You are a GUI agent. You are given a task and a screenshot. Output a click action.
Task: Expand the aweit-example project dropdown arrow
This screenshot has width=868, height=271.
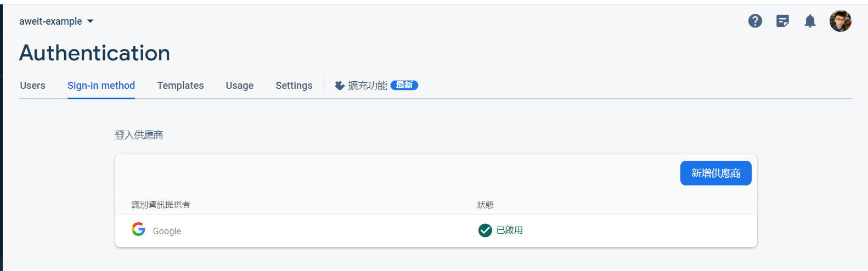91,21
